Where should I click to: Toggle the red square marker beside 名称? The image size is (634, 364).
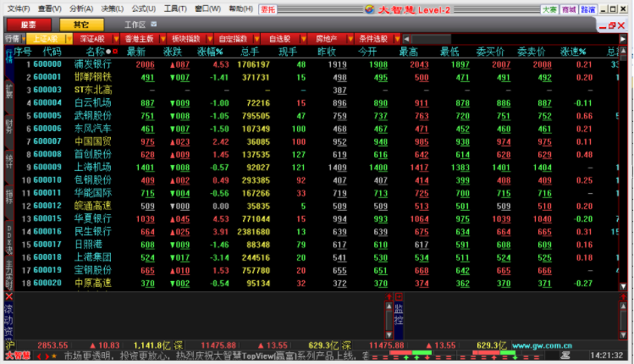pos(115,52)
